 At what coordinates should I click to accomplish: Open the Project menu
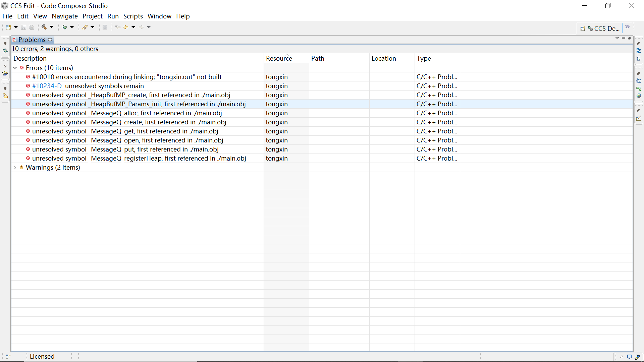click(92, 16)
